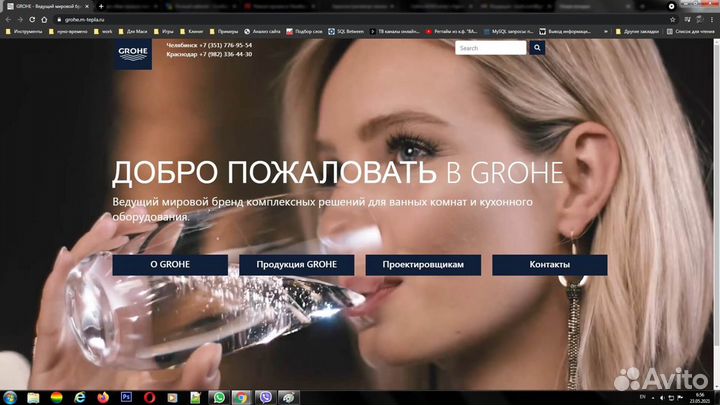The image size is (720, 405).
Task: Open a new tab with plus button
Action: tap(101, 6)
